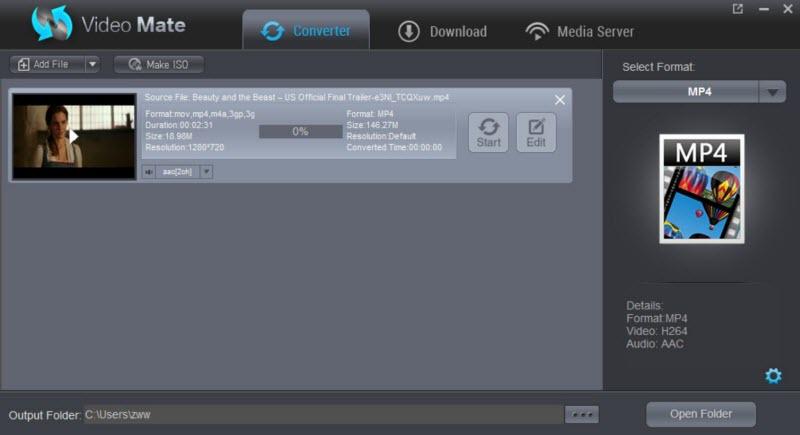Expand the aac[2ch] audio track dropdown
The height and width of the screenshot is (435, 800).
pos(206,172)
